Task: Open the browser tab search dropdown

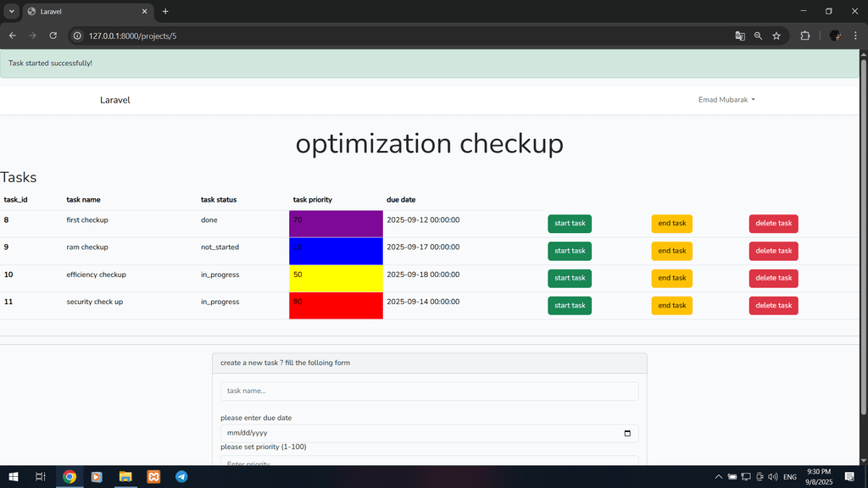Action: click(12, 11)
